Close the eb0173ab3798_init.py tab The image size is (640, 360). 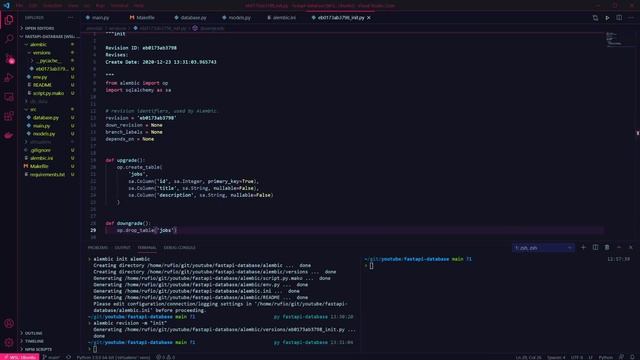(x=369, y=18)
